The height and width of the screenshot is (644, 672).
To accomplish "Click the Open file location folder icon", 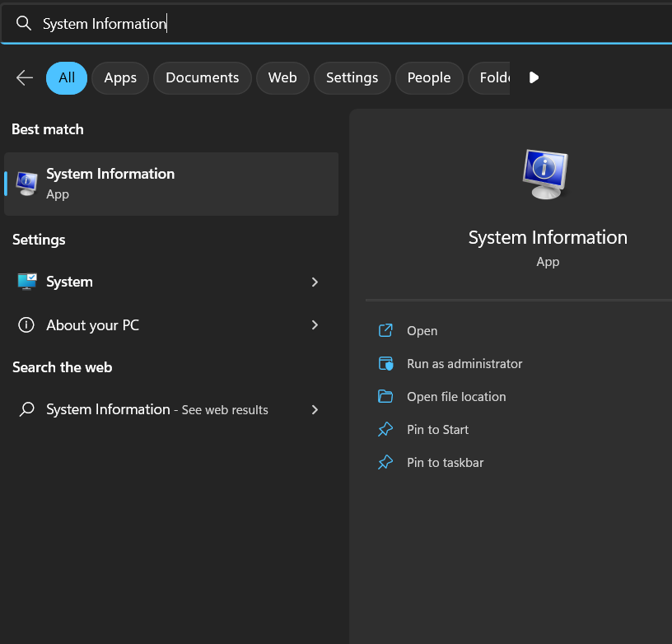I will click(385, 396).
